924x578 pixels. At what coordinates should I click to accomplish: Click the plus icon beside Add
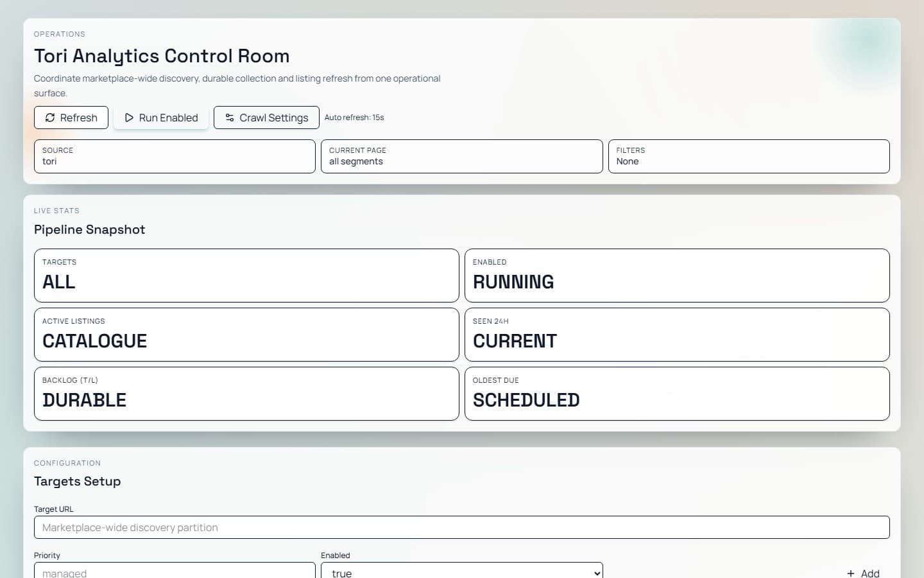click(851, 574)
